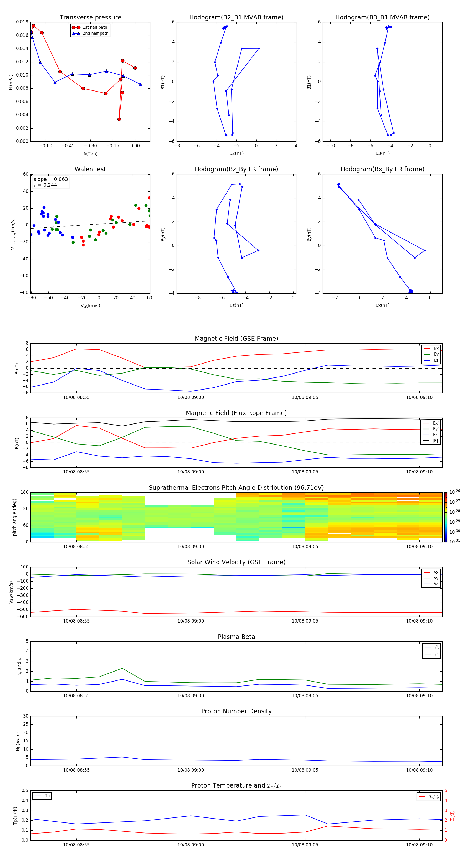Click the 'slope = 0.063' annotation

[50, 179]
